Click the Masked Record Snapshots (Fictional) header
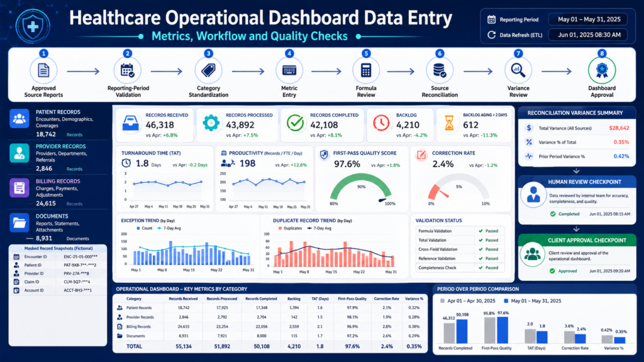This screenshot has width=644, height=362. (x=58, y=248)
